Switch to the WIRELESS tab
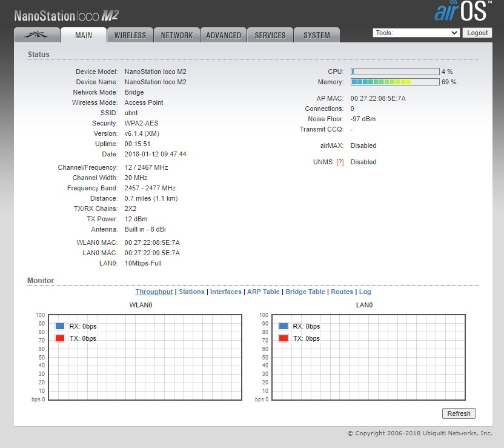504x448 pixels. 130,35
